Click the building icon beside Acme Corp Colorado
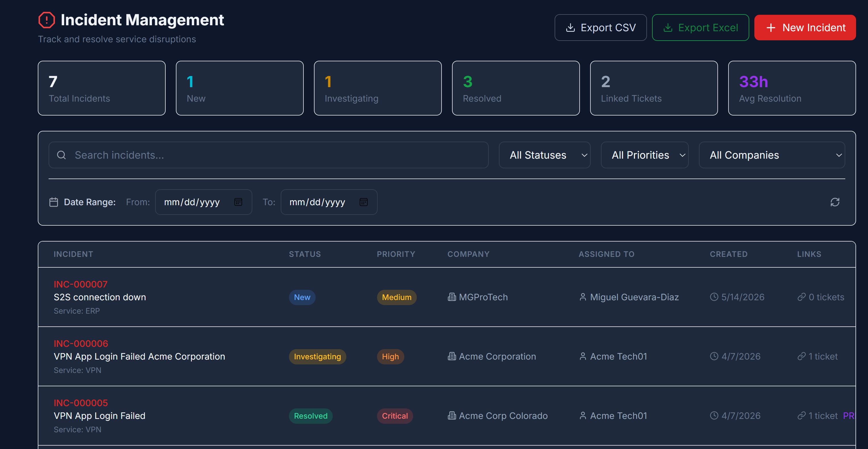Image resolution: width=868 pixels, height=449 pixels. 451,415
